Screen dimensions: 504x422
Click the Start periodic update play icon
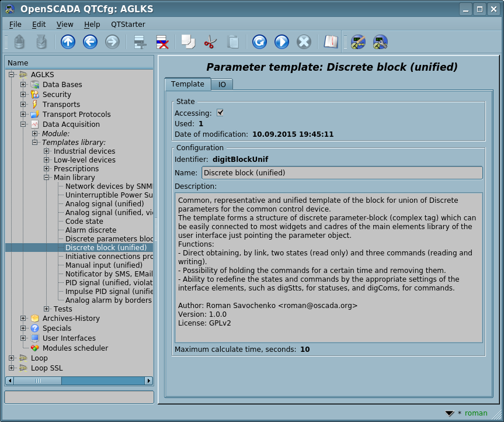(281, 42)
